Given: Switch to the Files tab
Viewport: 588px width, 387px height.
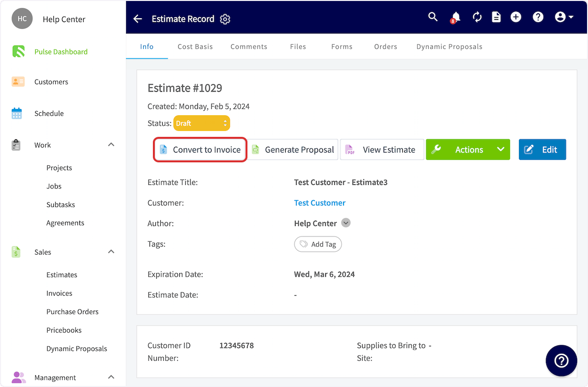Looking at the screenshot, I should [298, 47].
